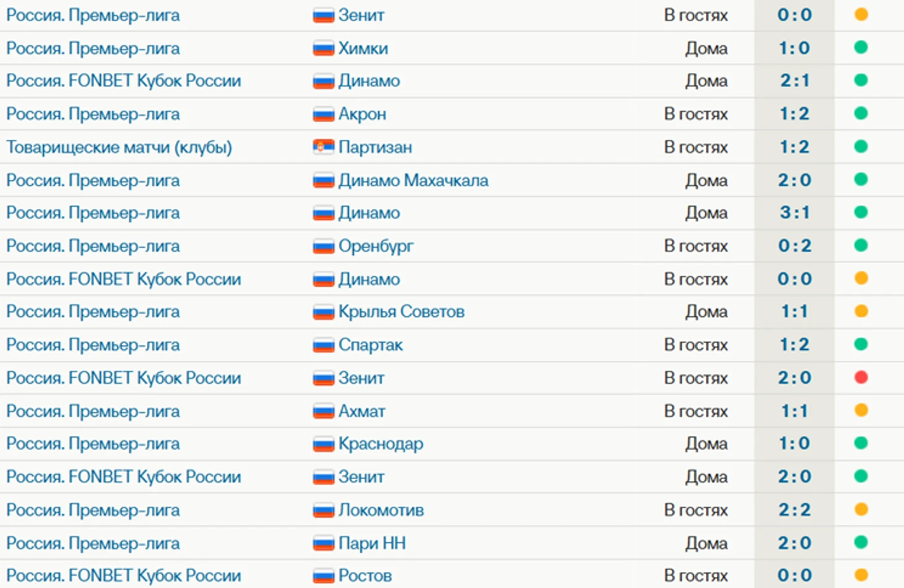
Task: Click the red result dot for Зенит 2:0
Action: 861,378
